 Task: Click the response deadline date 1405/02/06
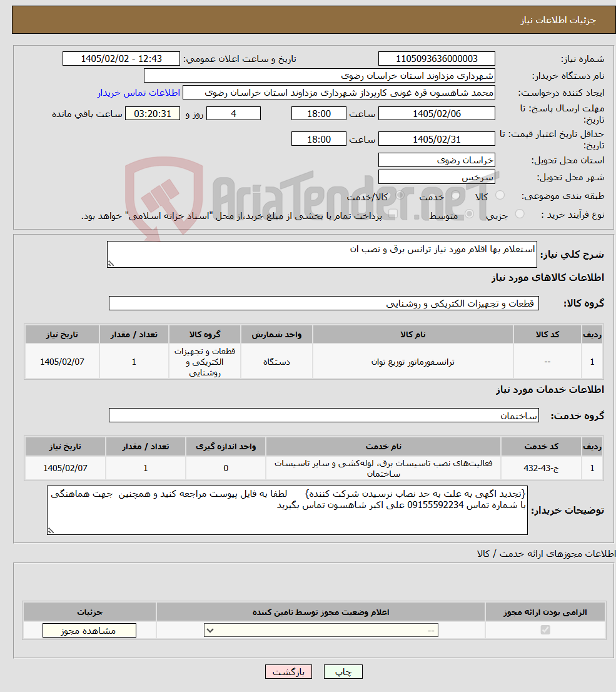click(x=437, y=113)
